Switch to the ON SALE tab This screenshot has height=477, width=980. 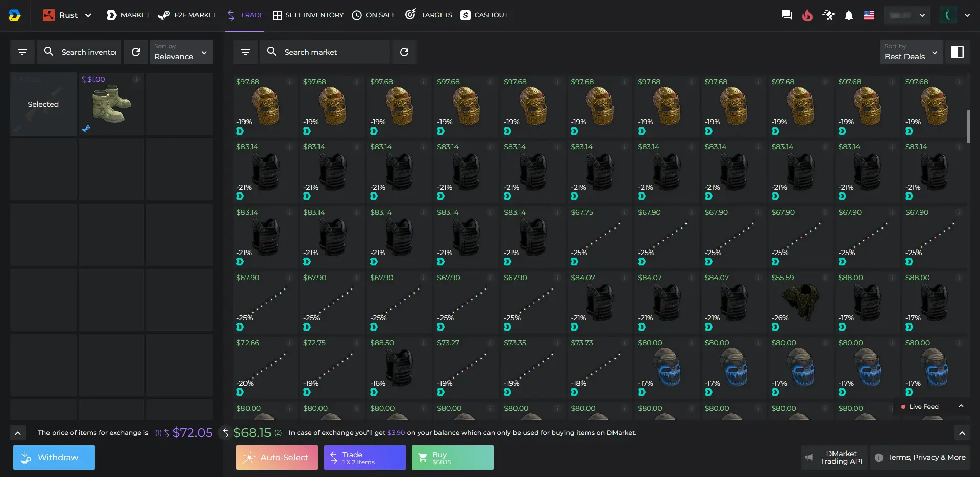[374, 15]
